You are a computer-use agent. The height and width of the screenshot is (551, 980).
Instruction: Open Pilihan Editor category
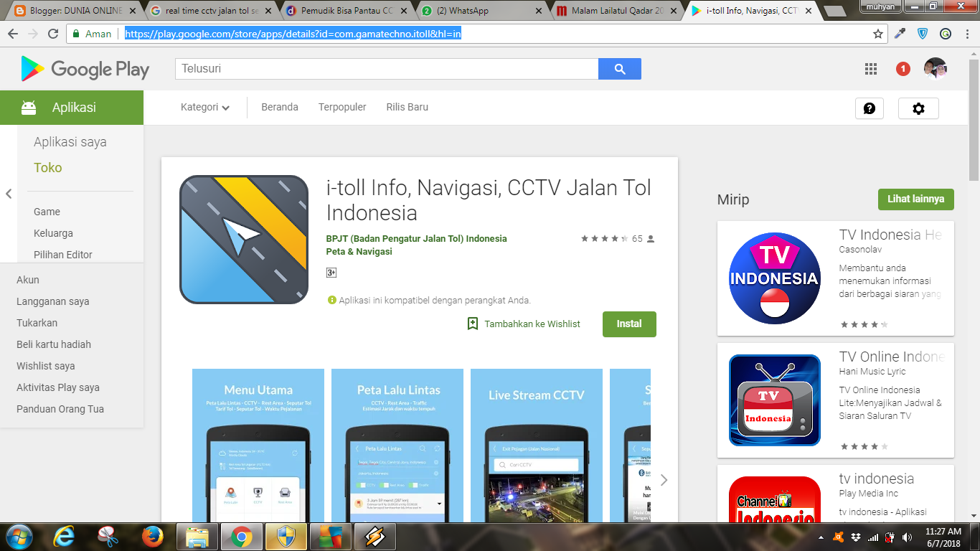63,255
